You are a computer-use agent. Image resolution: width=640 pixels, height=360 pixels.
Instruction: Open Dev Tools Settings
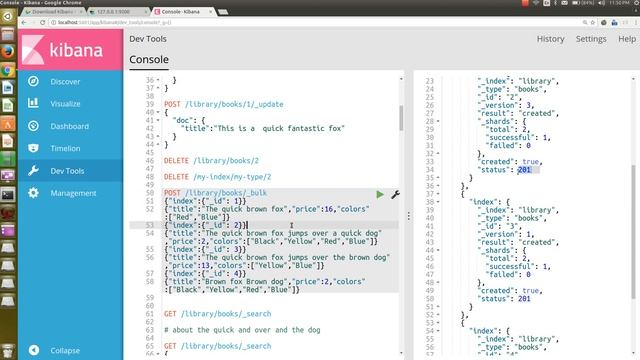[591, 39]
